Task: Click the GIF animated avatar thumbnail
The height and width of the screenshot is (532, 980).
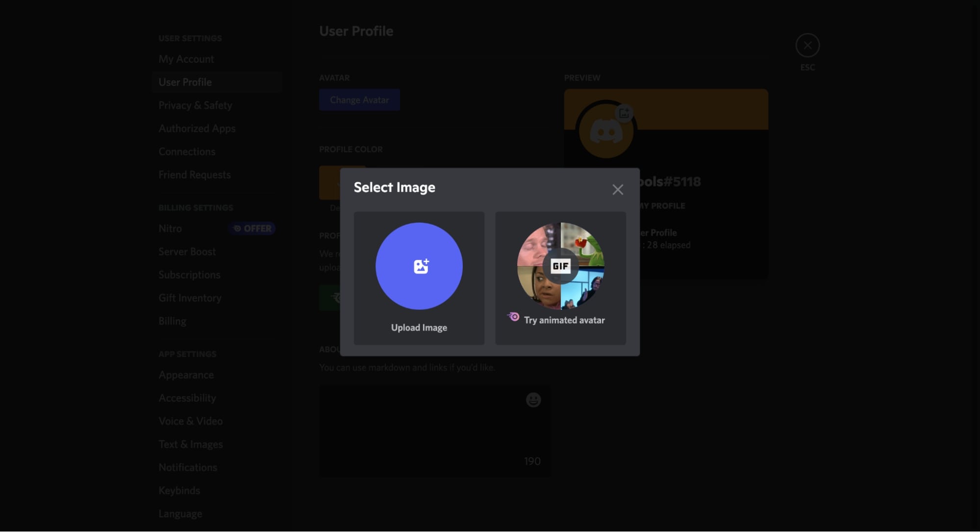Action: point(560,266)
